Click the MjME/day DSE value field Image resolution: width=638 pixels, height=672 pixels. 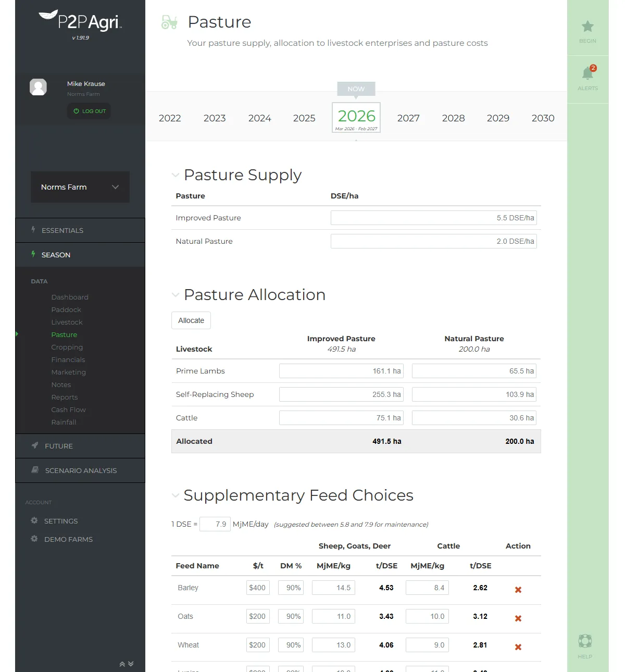click(x=215, y=524)
